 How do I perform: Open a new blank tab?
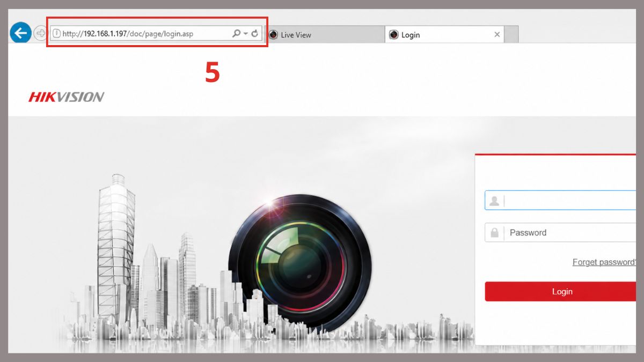511,34
